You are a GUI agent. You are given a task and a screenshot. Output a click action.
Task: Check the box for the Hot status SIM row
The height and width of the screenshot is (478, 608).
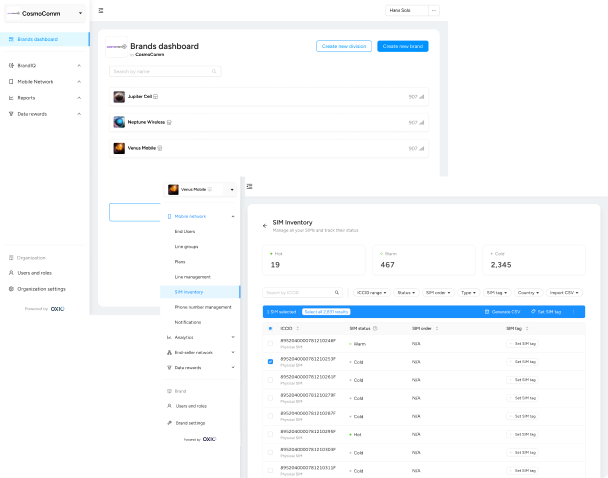pos(270,435)
